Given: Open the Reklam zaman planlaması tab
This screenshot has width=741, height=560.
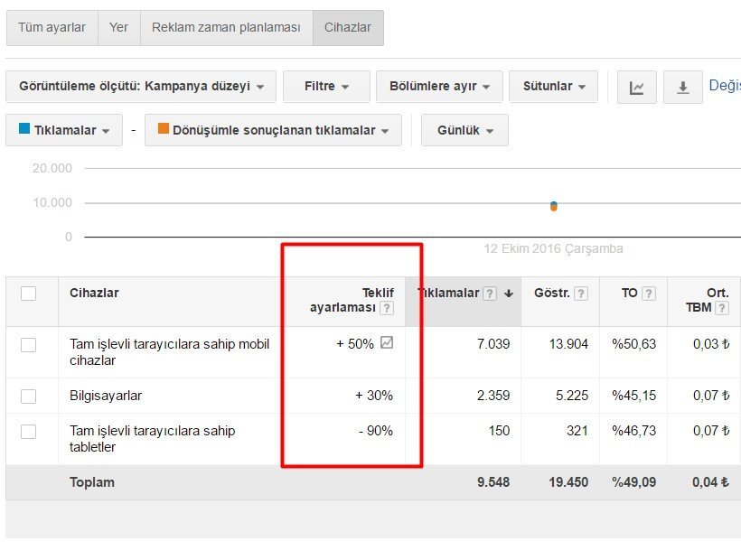Looking at the screenshot, I should pos(226,28).
